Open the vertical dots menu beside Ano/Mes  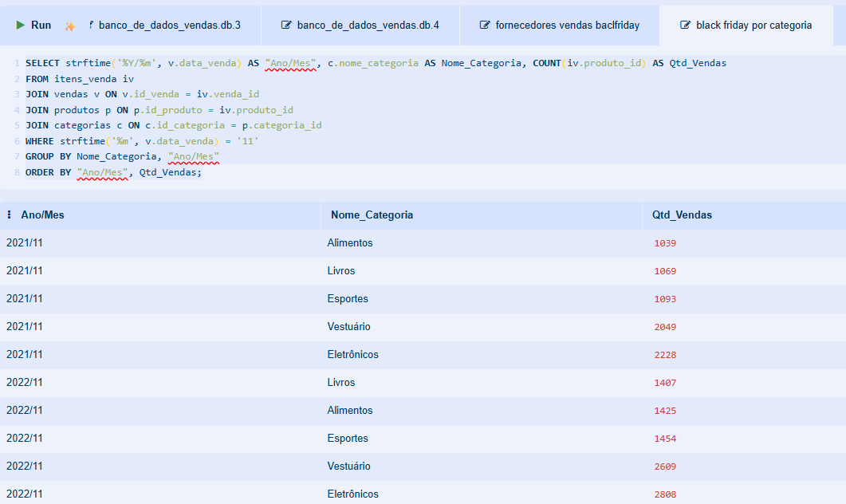10,215
